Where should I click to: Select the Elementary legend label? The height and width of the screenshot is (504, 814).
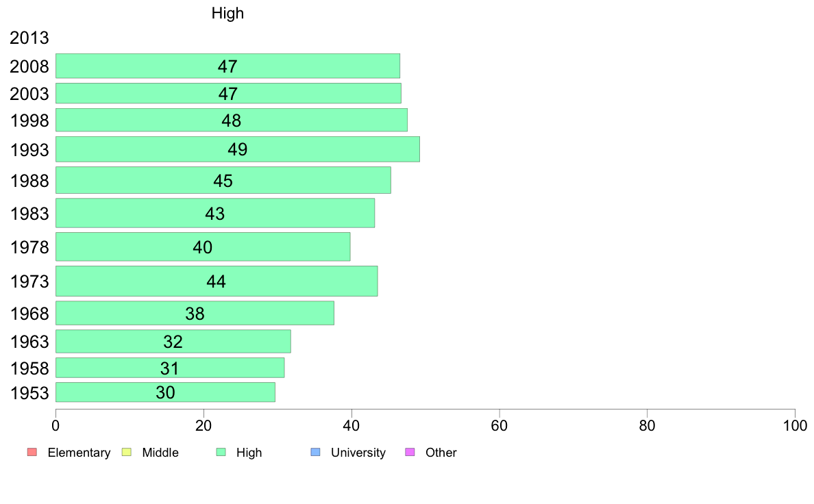79,453
